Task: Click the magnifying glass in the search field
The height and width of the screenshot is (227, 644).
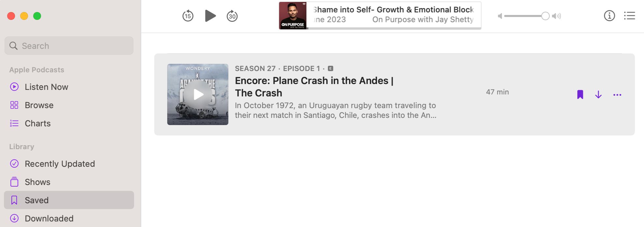Action: coord(12,46)
